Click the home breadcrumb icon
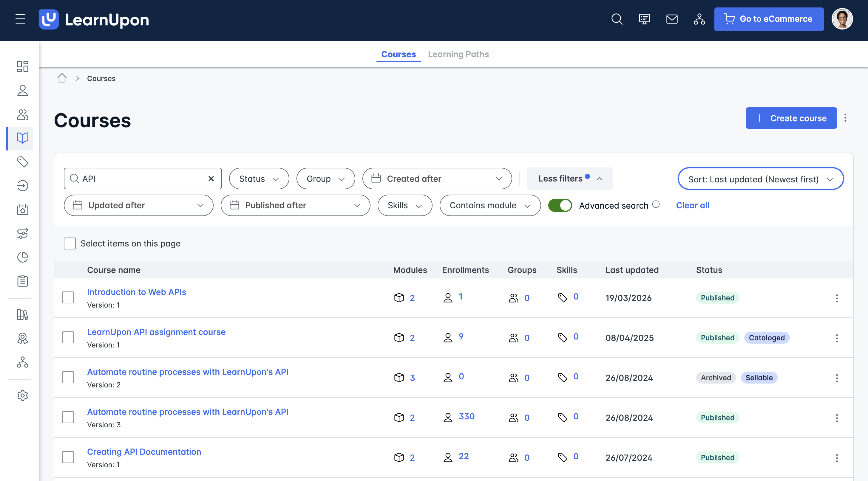 (62, 78)
